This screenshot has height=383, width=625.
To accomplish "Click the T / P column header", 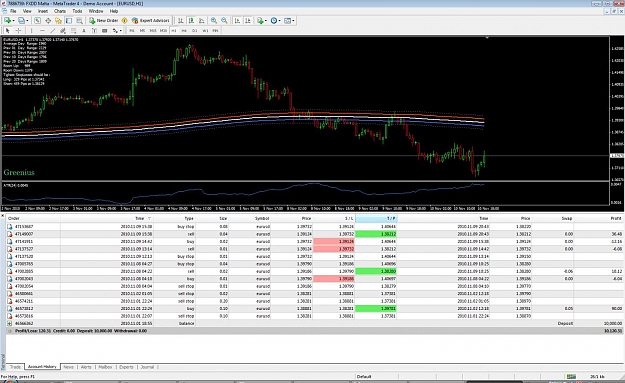I will click(x=376, y=218).
